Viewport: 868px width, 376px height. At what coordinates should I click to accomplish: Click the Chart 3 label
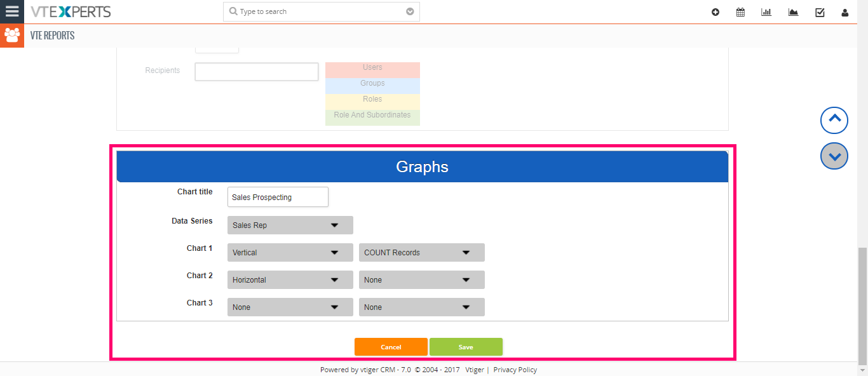[x=200, y=303]
